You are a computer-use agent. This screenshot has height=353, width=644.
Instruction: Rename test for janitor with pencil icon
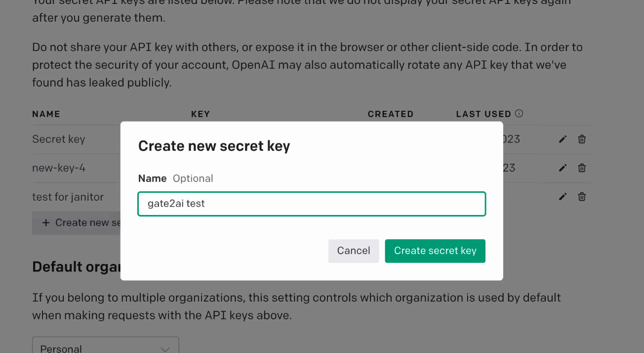point(563,197)
